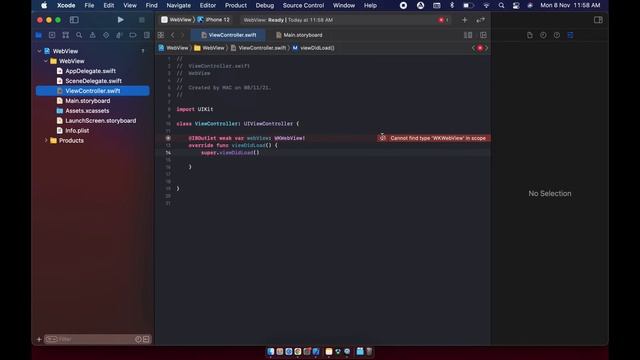Click the error marker in line gutter
This screenshot has height=360, width=640.
(x=168, y=138)
